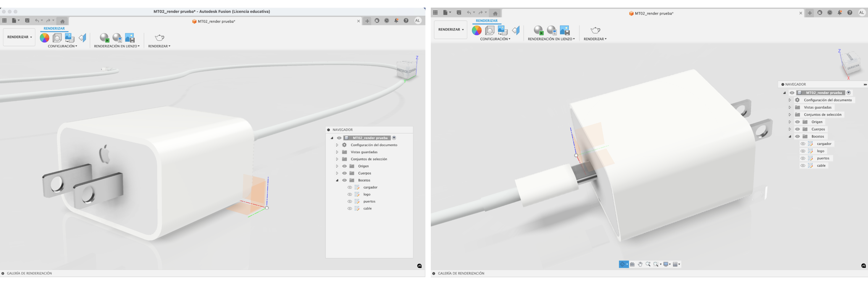Open the RENDERIZAR workspace dropdown in left window
Image resolution: width=868 pixels, height=285 pixels.
(19, 37)
